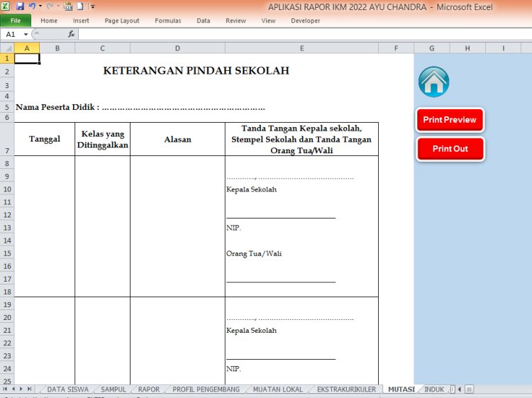Screen dimensions: 532x398
Task: Switch to the DATA SISWA sheet tab
Action: click(67, 389)
